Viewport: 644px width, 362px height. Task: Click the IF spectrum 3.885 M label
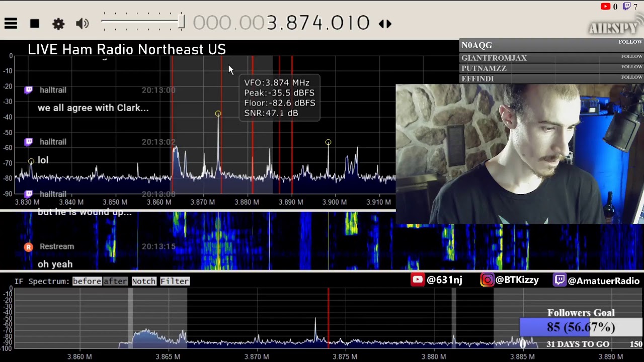522,357
